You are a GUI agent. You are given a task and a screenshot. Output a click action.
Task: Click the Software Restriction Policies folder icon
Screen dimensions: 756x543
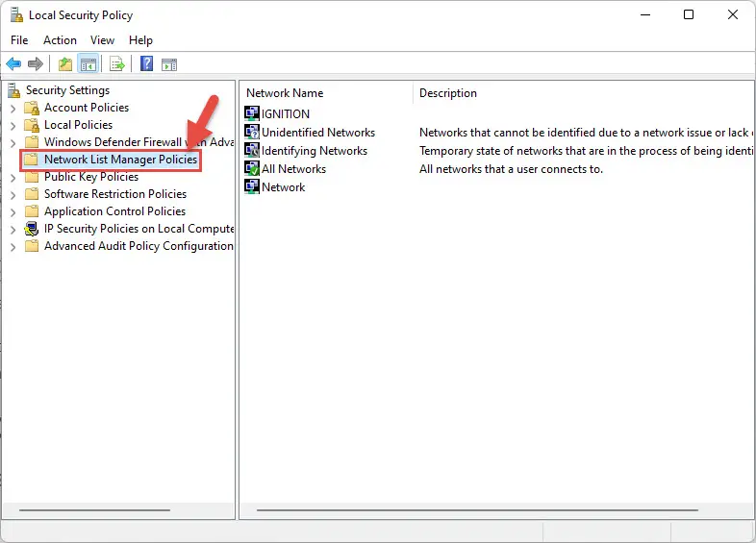coord(32,194)
